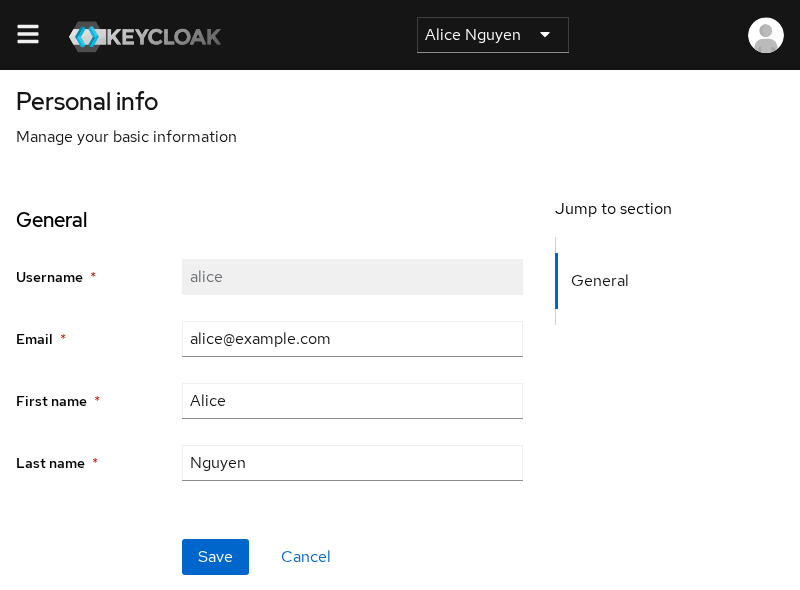
Task: Click the 'Manage your basic information' text
Action: tap(127, 137)
